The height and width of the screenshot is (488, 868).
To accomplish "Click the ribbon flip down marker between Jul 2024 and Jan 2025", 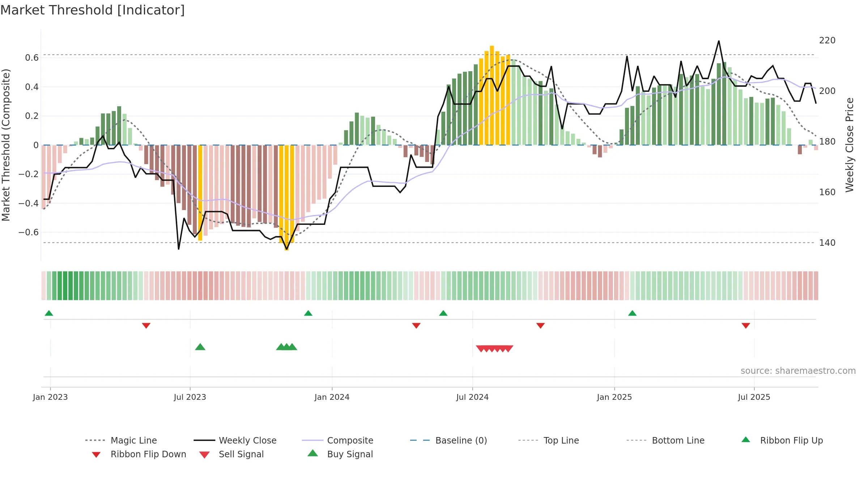I will tap(541, 326).
